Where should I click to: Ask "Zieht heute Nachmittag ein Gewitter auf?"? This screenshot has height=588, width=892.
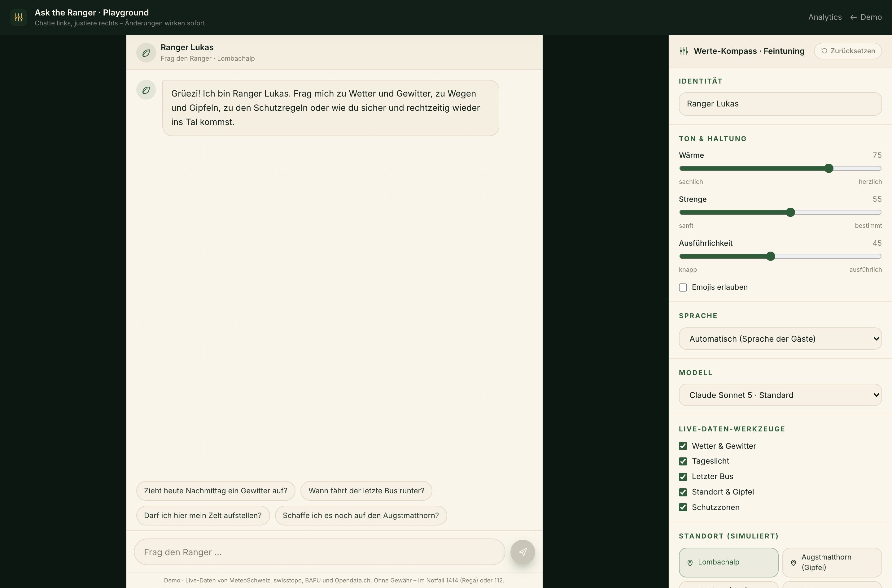point(215,491)
